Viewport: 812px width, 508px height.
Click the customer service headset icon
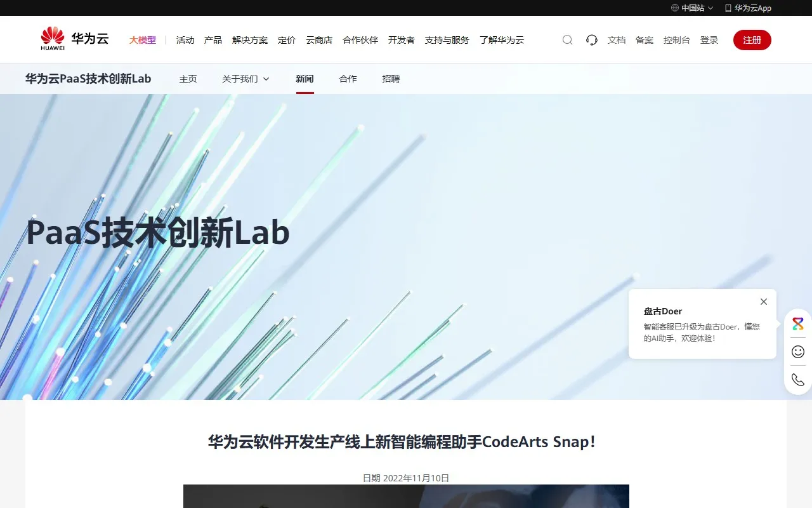click(591, 40)
